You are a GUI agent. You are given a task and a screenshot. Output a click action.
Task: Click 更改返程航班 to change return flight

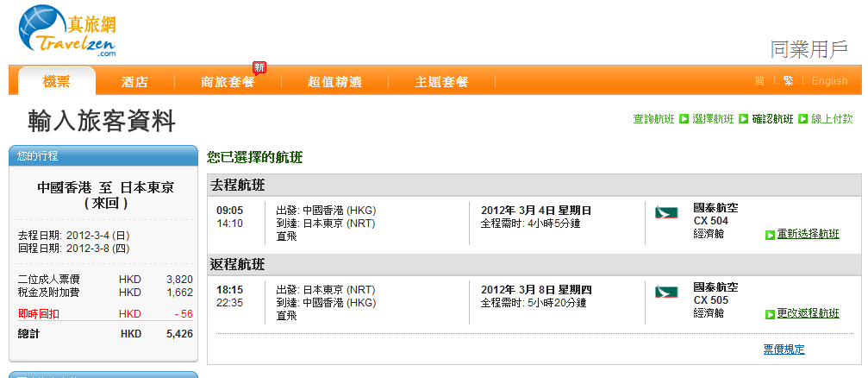coord(808,313)
